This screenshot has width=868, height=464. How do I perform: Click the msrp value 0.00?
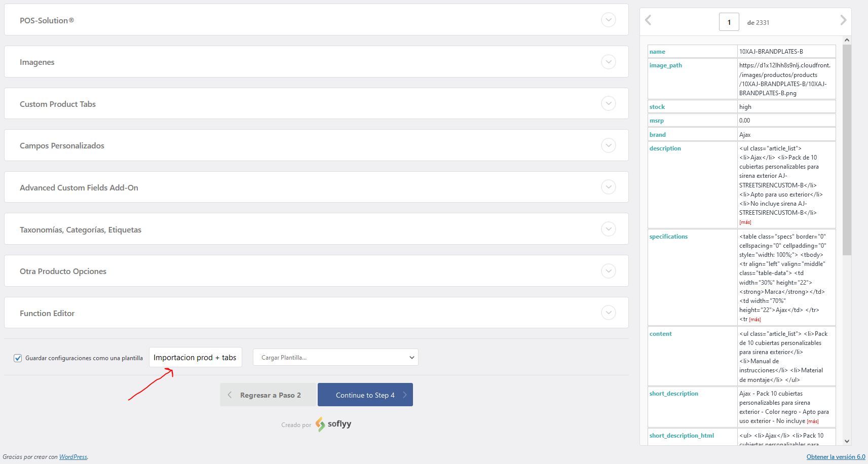(744, 120)
